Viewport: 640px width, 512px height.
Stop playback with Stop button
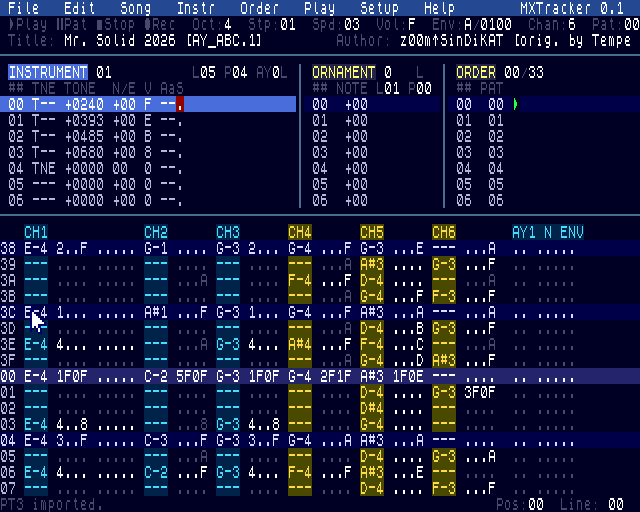[116, 24]
